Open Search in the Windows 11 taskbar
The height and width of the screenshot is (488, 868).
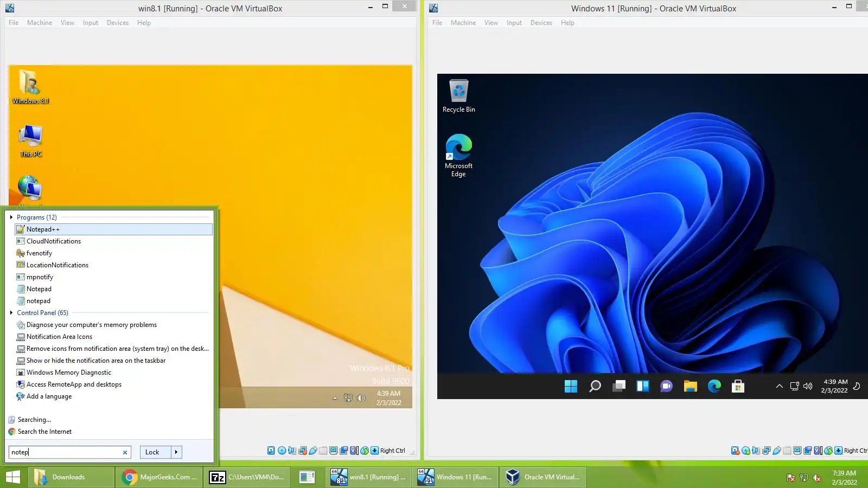595,386
